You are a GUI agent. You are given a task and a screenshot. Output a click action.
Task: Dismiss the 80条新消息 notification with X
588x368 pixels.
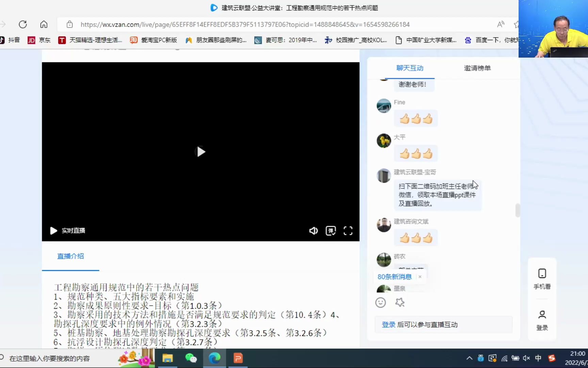[x=420, y=277]
